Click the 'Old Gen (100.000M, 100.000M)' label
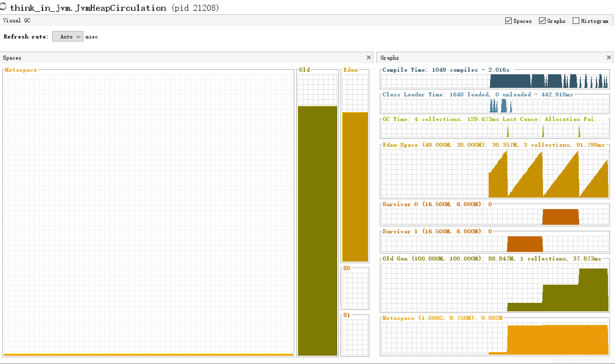The image size is (615, 364). pos(433,259)
